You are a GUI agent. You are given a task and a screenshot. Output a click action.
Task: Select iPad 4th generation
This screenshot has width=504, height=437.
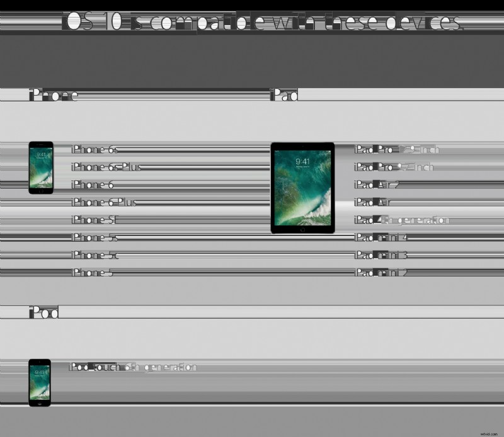(402, 220)
